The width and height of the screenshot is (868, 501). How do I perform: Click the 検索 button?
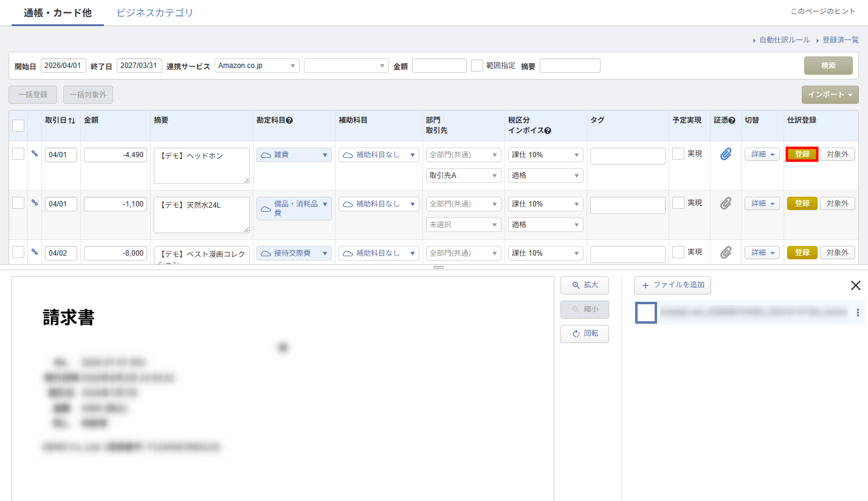tap(828, 66)
